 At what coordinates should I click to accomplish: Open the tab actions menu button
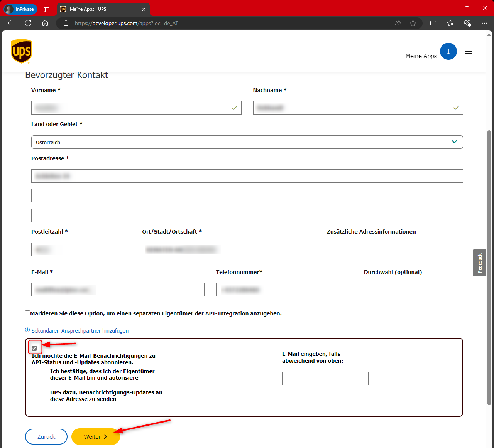(x=47, y=9)
